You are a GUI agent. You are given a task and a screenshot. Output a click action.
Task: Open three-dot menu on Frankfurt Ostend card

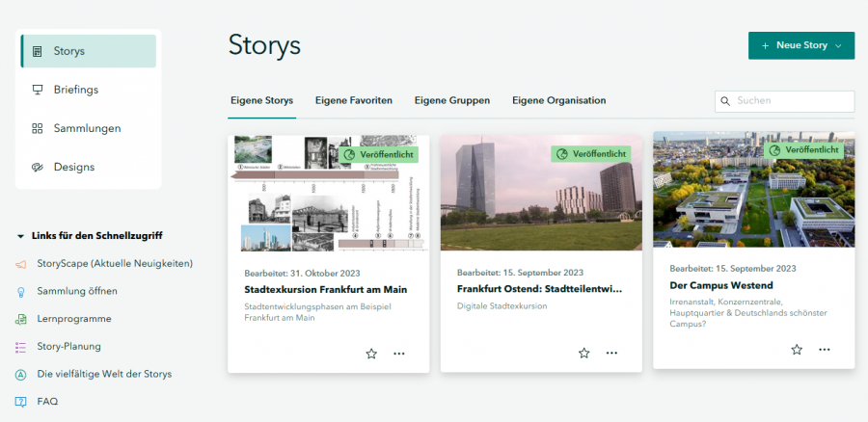tap(611, 353)
